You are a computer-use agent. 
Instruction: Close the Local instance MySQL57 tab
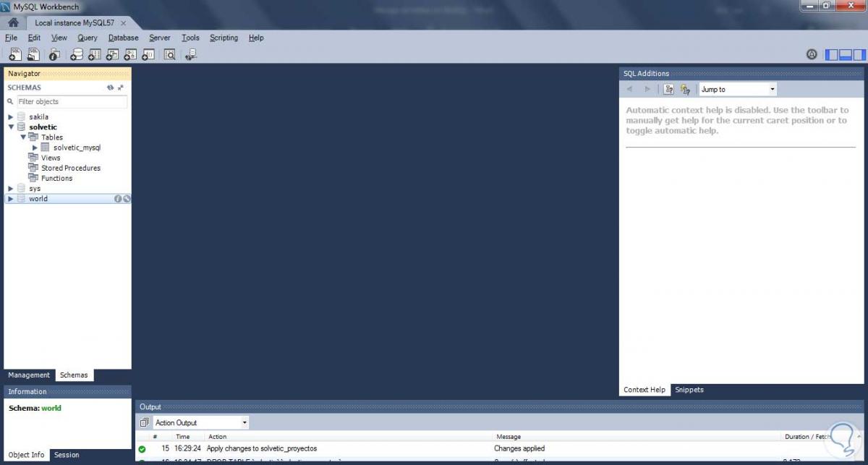pyautogui.click(x=124, y=23)
